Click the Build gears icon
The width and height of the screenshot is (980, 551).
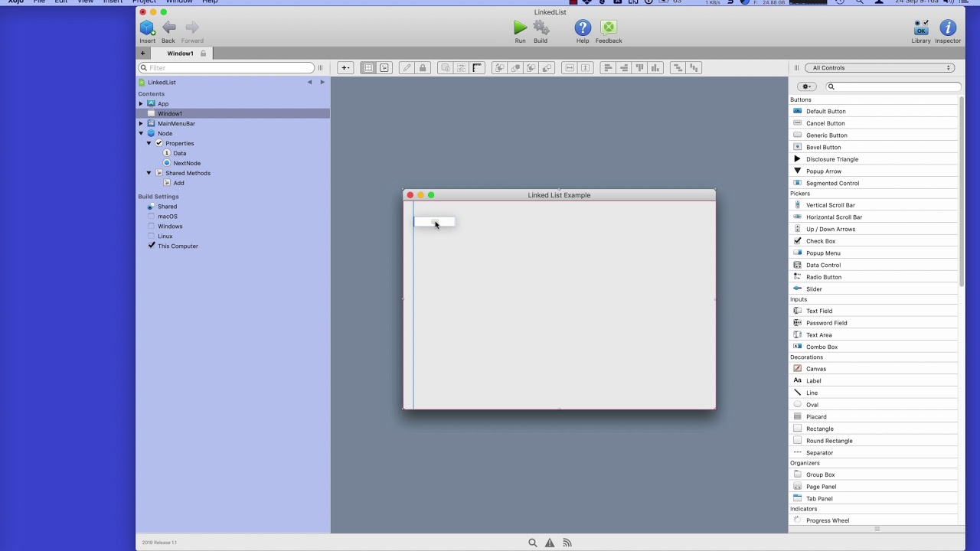pyautogui.click(x=541, y=28)
